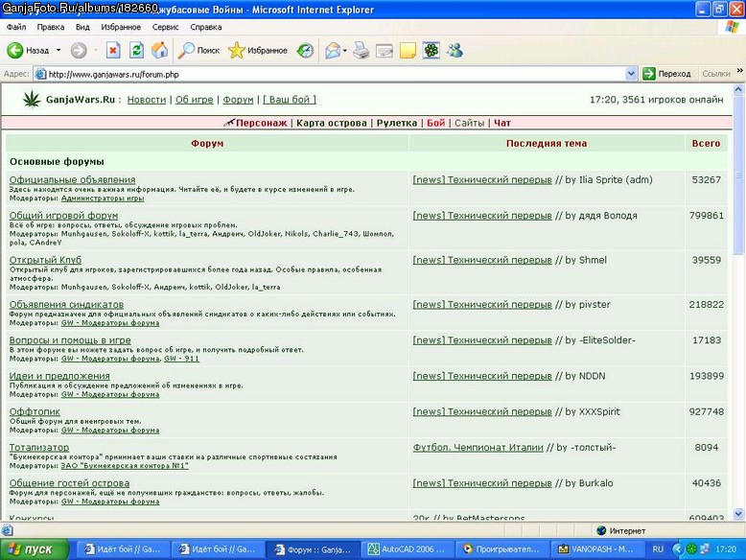
Task: Click the Print icon
Action: tap(361, 50)
